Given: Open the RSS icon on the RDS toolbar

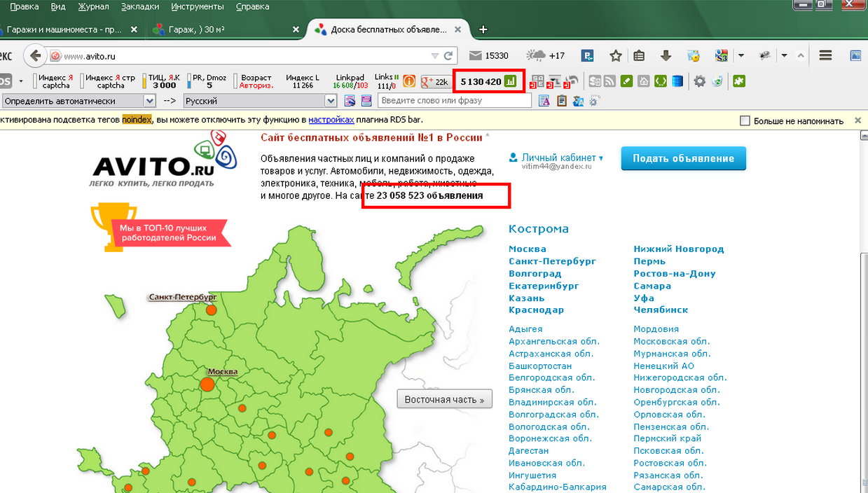Looking at the screenshot, I should coord(609,81).
